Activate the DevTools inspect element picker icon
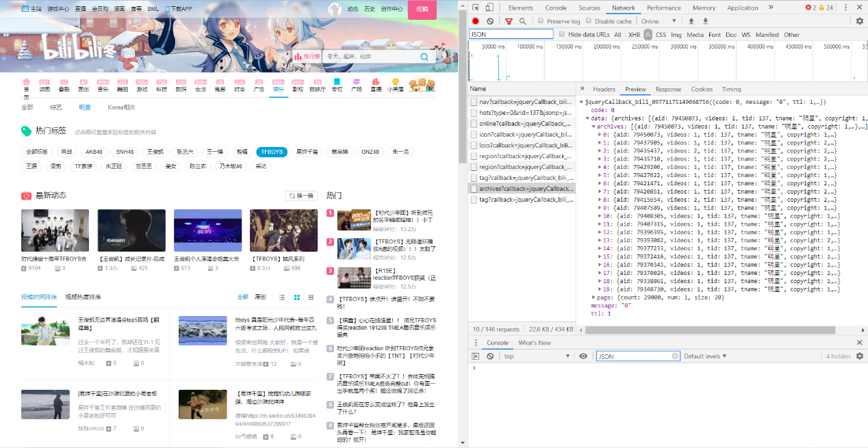 pyautogui.click(x=475, y=8)
